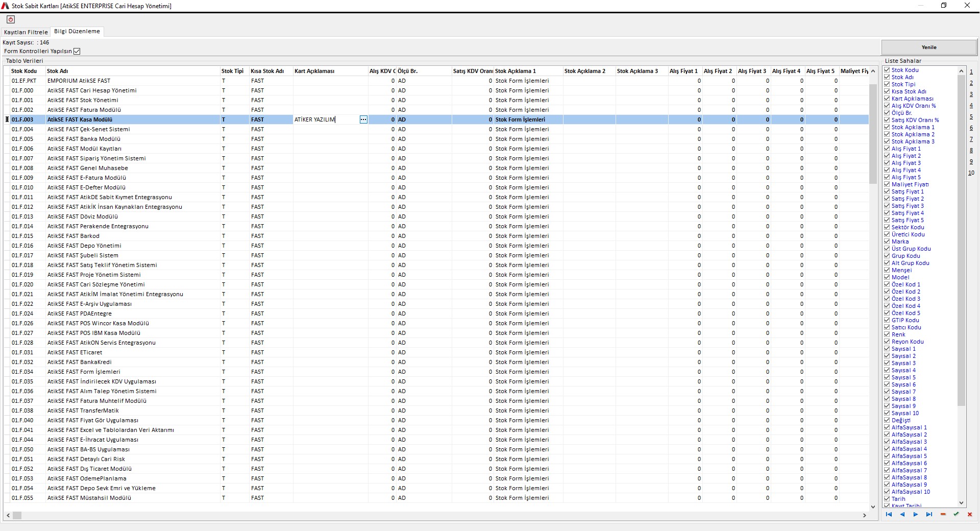Toggle Marka field checkbox
The image size is (980, 531).
pos(887,242)
